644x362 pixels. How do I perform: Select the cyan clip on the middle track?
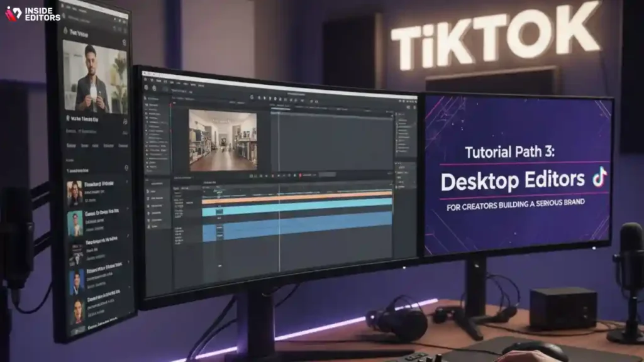[297, 207]
